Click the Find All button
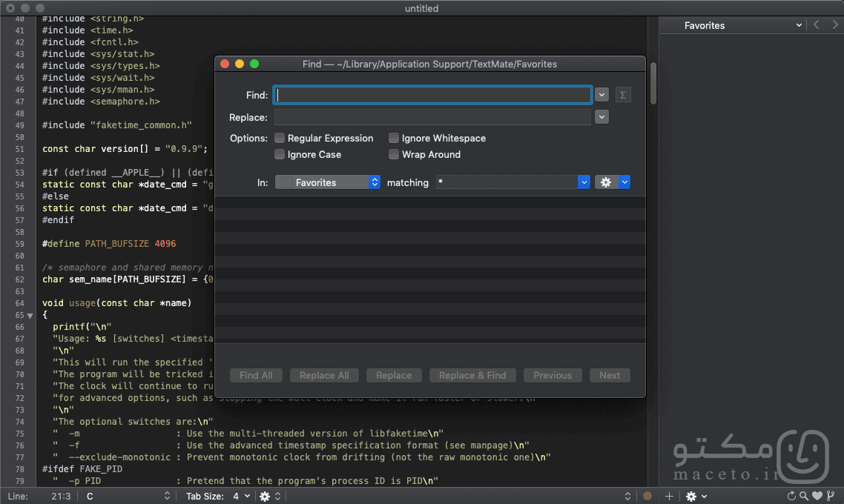Viewport: 844px width, 504px height. 256,376
